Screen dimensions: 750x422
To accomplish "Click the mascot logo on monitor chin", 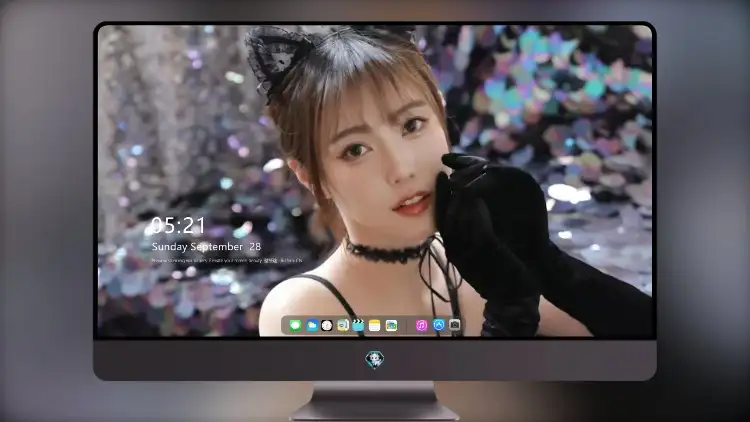I will (x=375, y=360).
